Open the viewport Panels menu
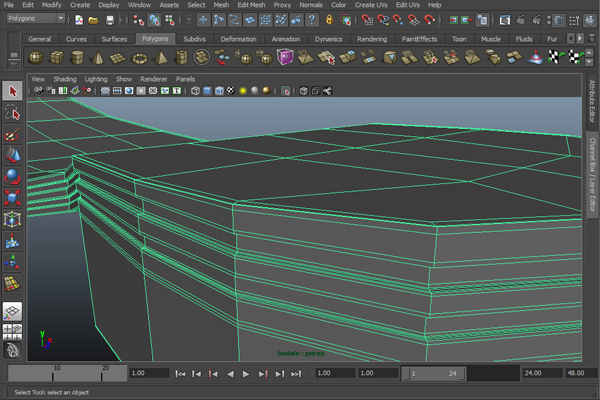Image resolution: width=600 pixels, height=400 pixels. point(186,79)
